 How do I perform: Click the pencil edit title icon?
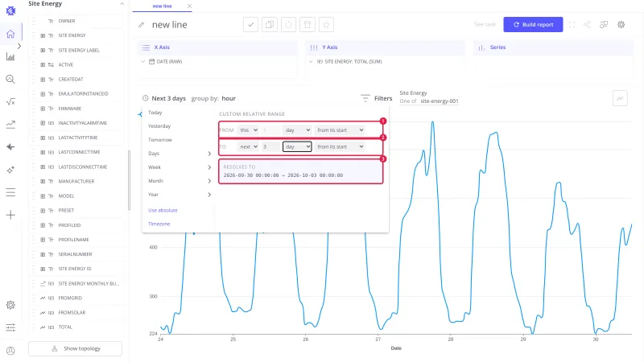tap(142, 25)
